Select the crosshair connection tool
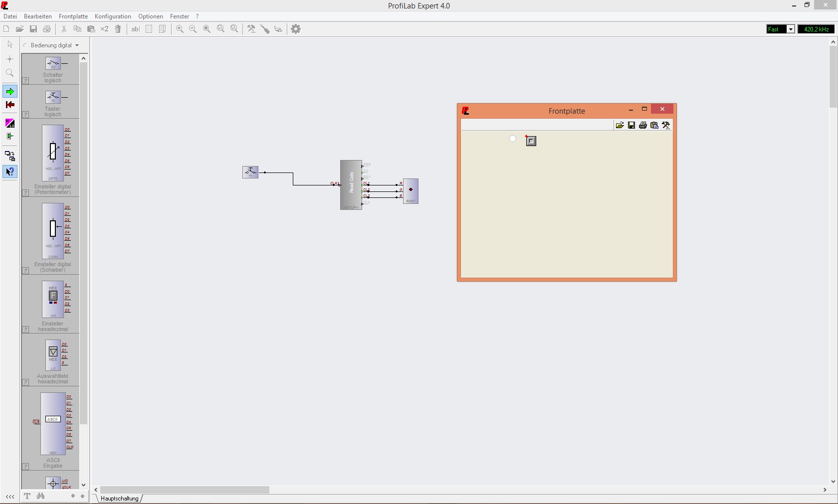838x504 pixels. pyautogui.click(x=10, y=59)
